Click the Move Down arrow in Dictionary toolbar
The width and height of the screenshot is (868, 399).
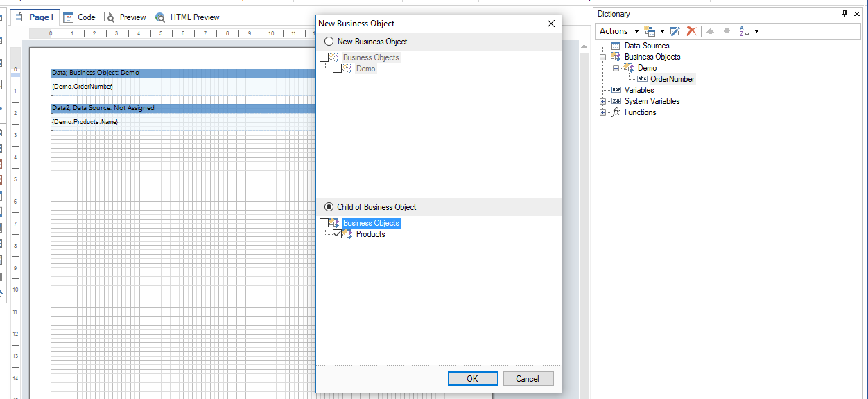pyautogui.click(x=727, y=31)
